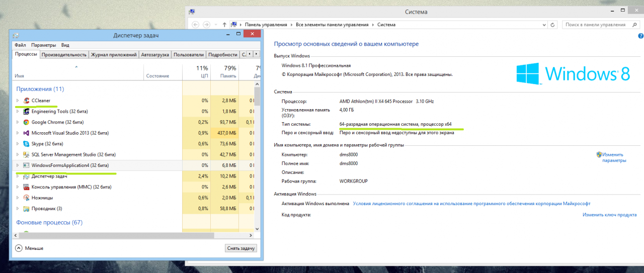The height and width of the screenshot is (273, 644).
Task: Click the Проводник explorer icon
Action: (26, 209)
